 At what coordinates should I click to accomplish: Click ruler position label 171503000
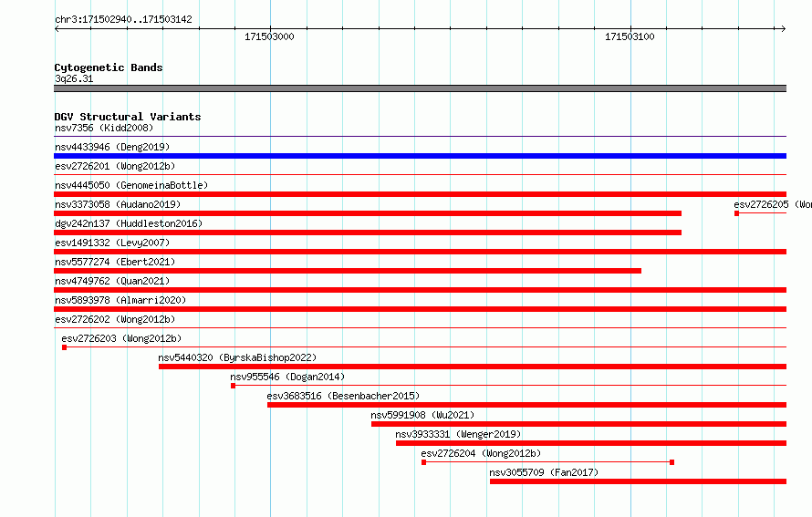(x=269, y=36)
